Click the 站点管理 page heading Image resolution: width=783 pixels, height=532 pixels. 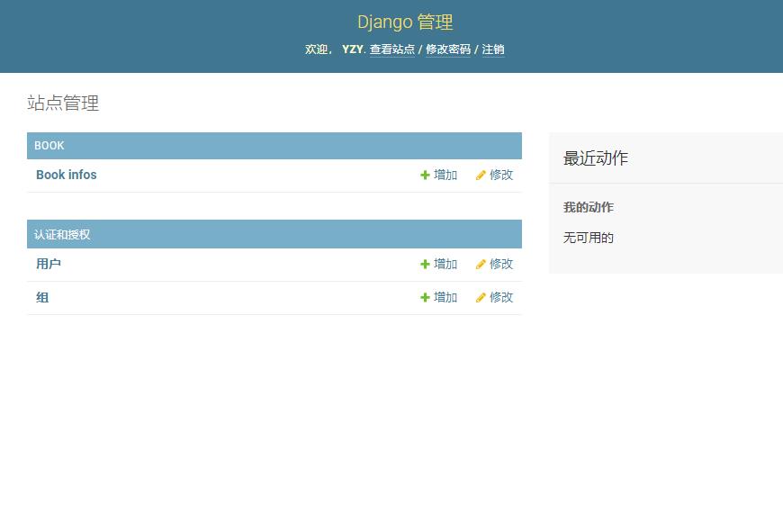(63, 103)
